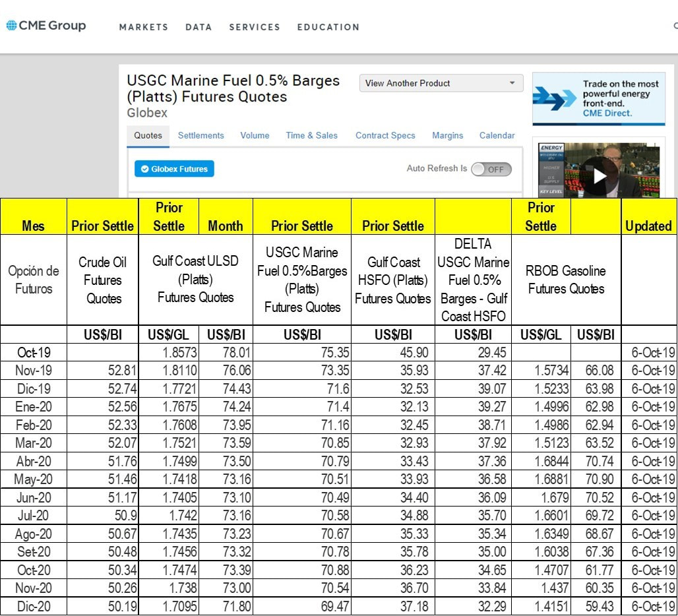Select the Quotes tab
Image resolution: width=678 pixels, height=616 pixels.
coord(148,136)
